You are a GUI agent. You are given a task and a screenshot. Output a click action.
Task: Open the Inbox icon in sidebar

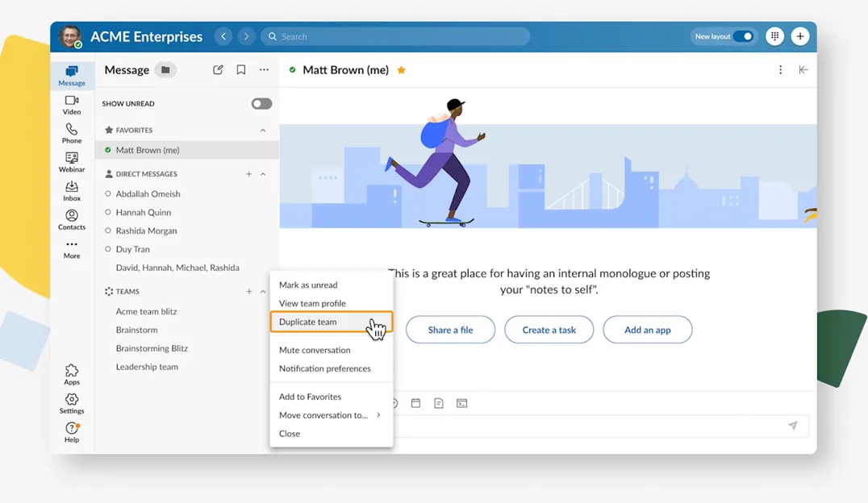tap(72, 191)
